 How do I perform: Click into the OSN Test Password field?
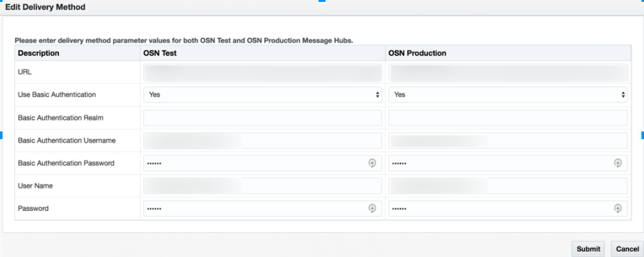click(x=262, y=208)
